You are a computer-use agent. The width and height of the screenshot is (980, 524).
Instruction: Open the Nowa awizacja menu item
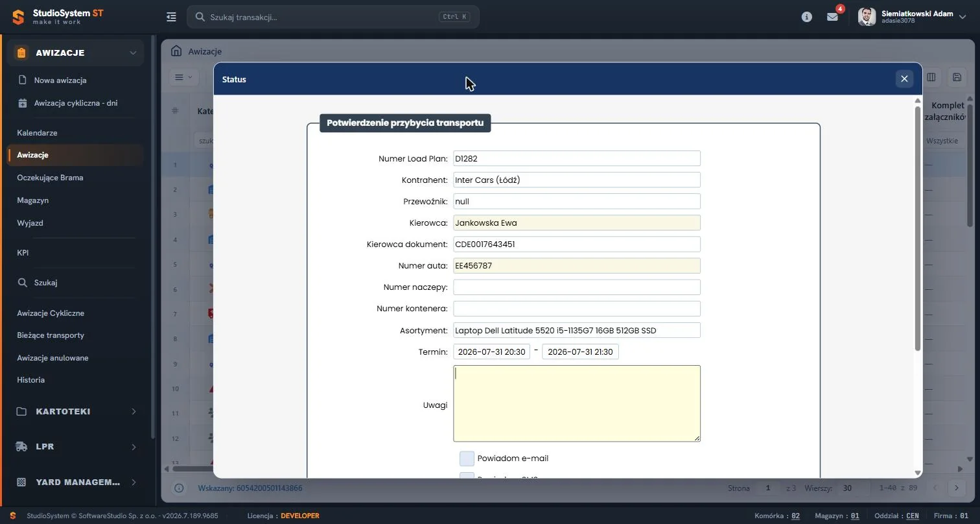tap(60, 80)
